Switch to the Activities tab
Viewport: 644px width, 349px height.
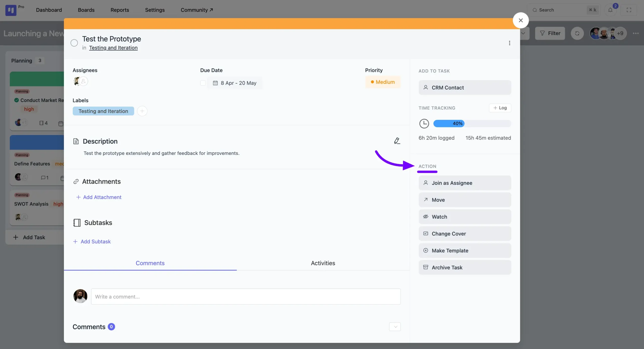(x=323, y=263)
